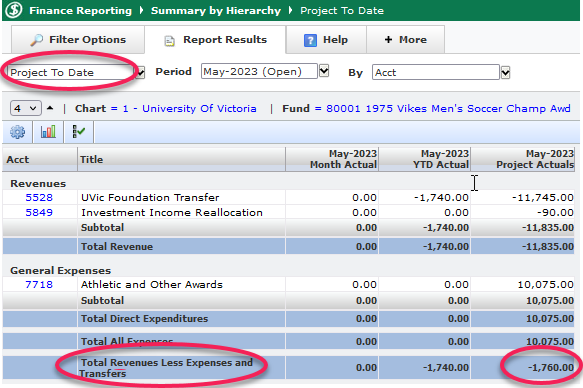This screenshot has width=583, height=388.
Task: Click the May-2023 (Open) period field
Action: (259, 71)
